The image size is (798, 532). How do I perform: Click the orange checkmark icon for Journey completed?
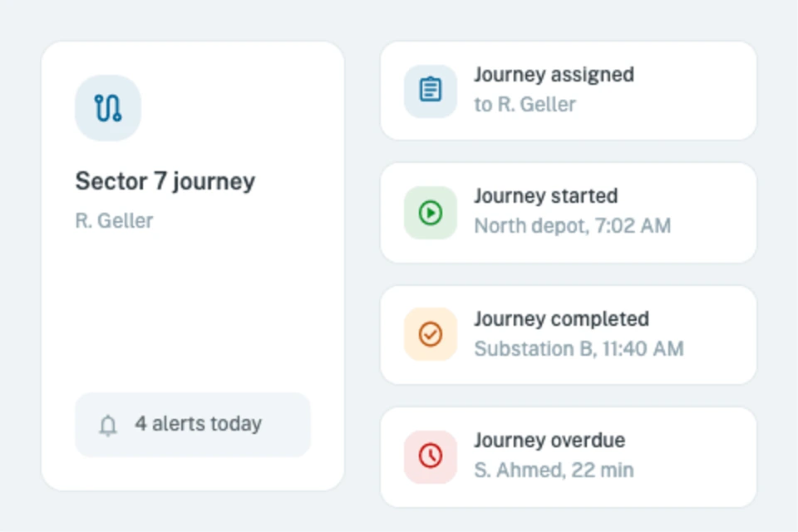pyautogui.click(x=430, y=334)
